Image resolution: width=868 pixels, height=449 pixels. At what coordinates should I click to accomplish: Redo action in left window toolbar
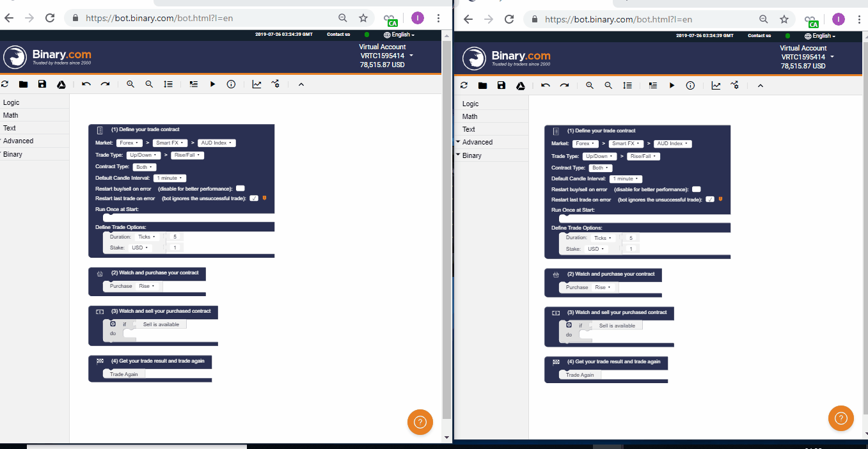[x=105, y=84]
